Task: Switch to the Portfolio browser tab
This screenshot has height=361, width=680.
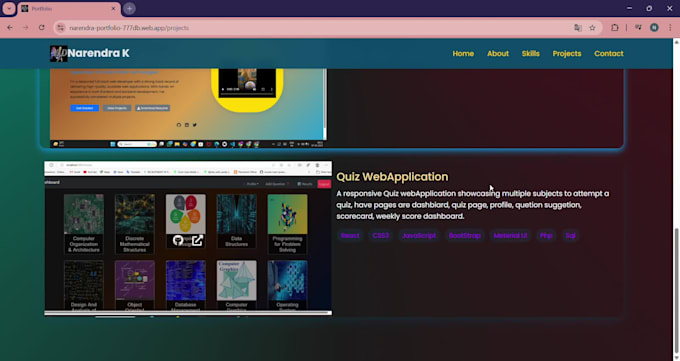Action: 69,9
